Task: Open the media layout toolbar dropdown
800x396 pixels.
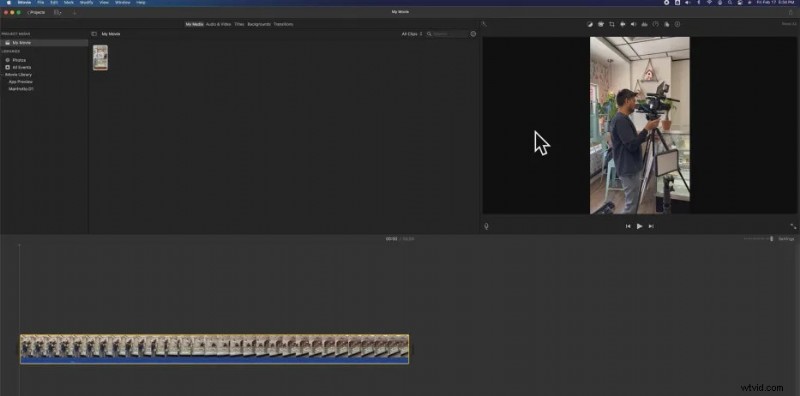Action: tap(58, 12)
